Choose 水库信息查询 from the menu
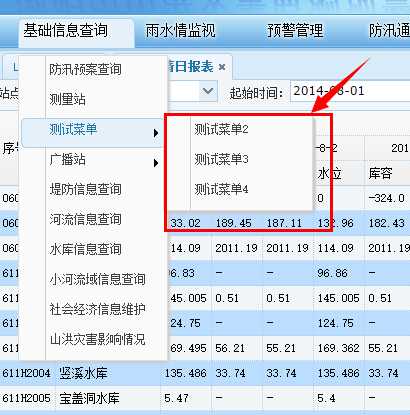This screenshot has width=410, height=415. [x=85, y=249]
